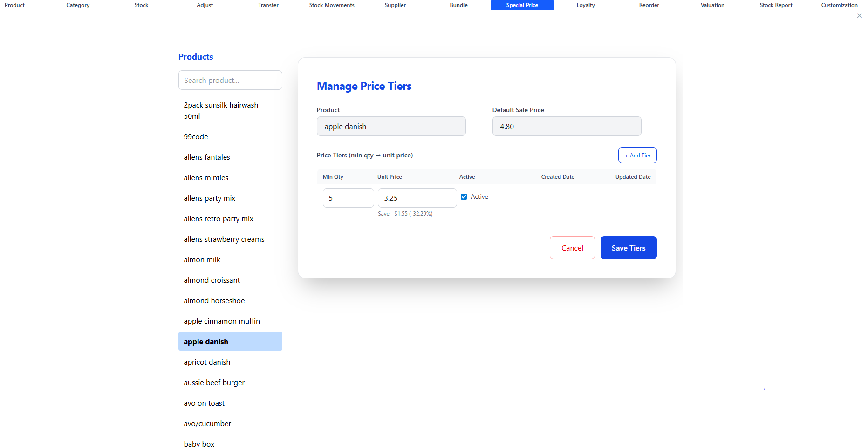Click the Product field showing apple danish

click(391, 126)
